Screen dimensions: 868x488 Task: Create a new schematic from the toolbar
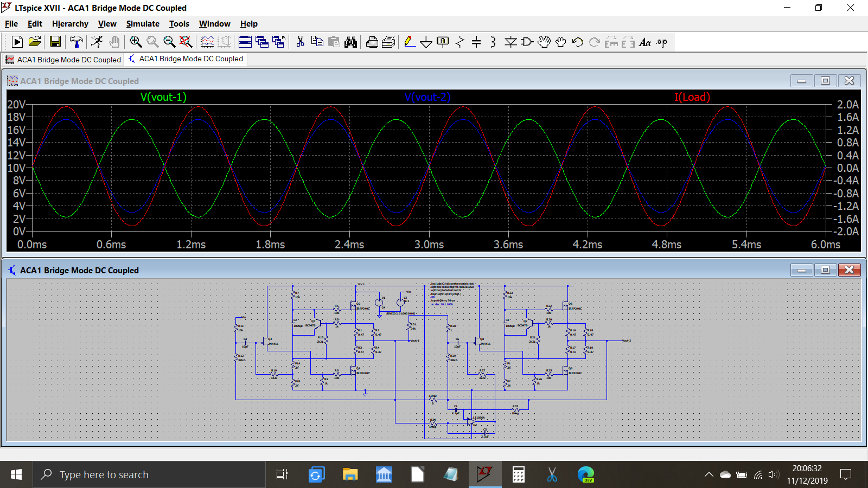click(17, 42)
